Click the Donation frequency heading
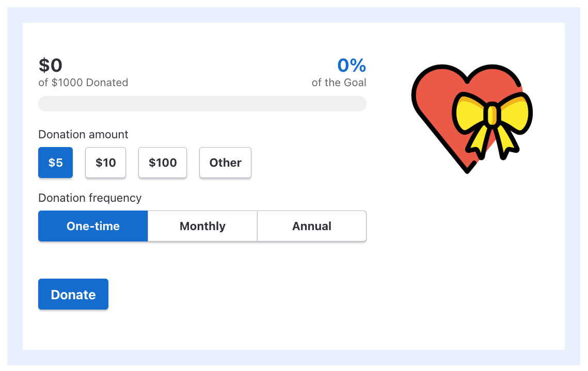The image size is (588, 371). tap(90, 198)
